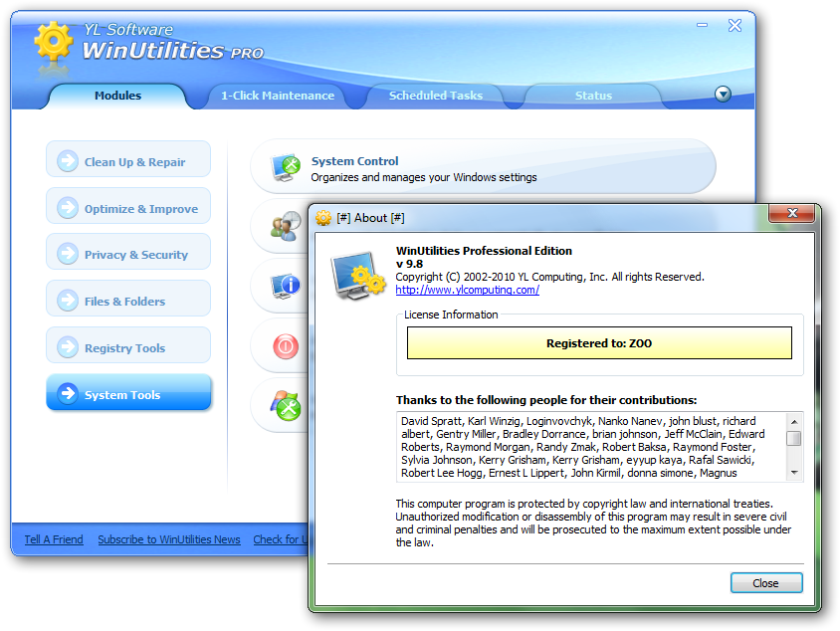Click the partially hidden Check for updates link
The height and width of the screenshot is (631, 840).
281,539
